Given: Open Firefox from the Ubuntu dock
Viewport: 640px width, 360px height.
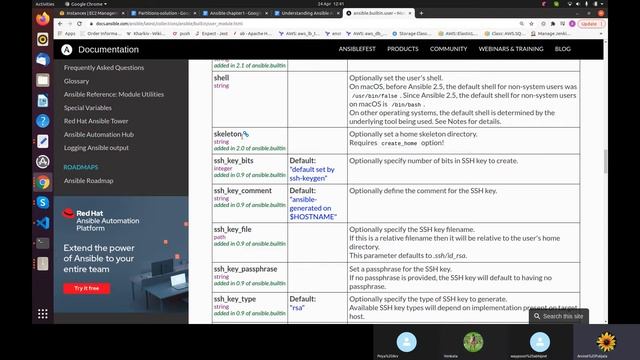Looking at the screenshot, I should pos(43,19).
